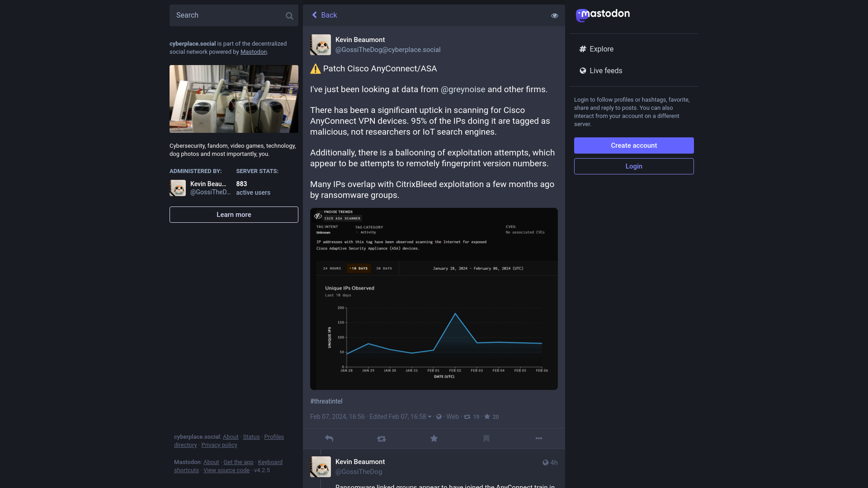Screen dimensions: 868x488
Task: Click the server banner image of air conditioners
Action: point(234,99)
